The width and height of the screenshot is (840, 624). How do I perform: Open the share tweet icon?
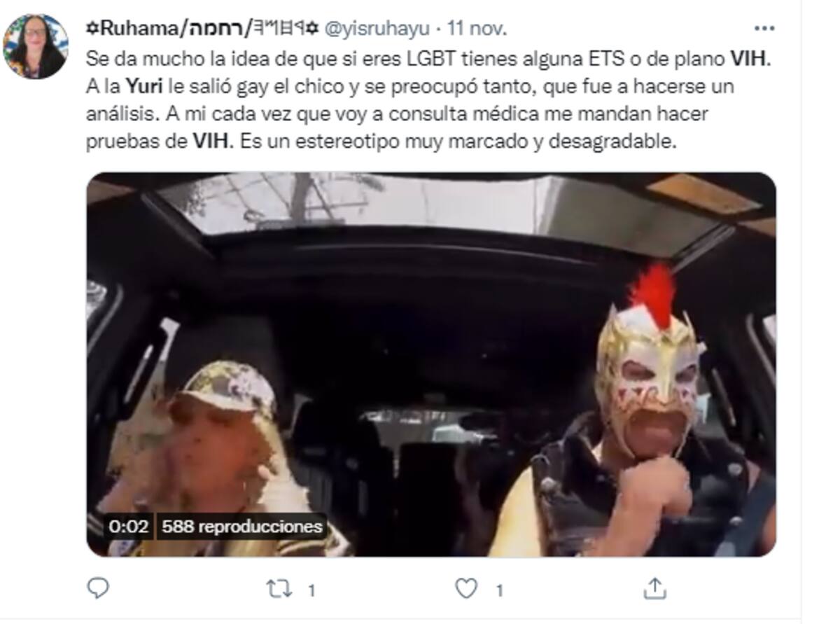tap(655, 588)
